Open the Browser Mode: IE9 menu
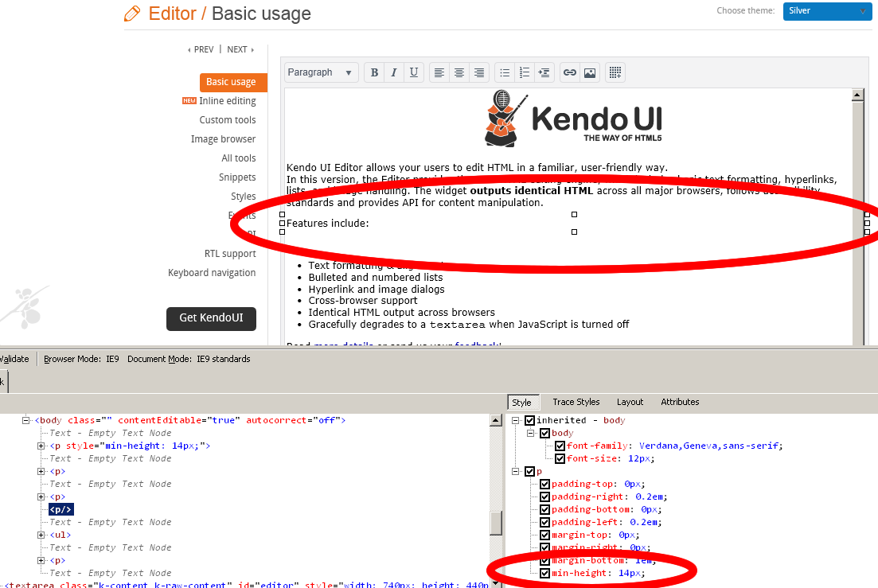Image resolution: width=878 pixels, height=588 pixels. [x=81, y=359]
